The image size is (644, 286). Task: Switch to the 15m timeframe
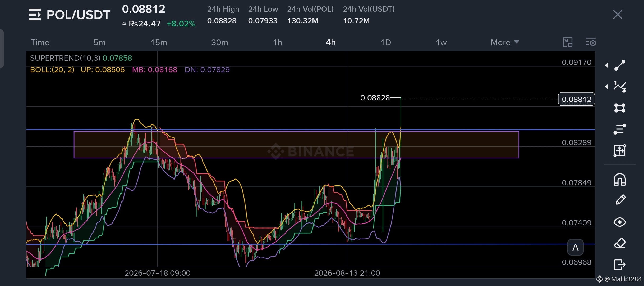point(159,42)
